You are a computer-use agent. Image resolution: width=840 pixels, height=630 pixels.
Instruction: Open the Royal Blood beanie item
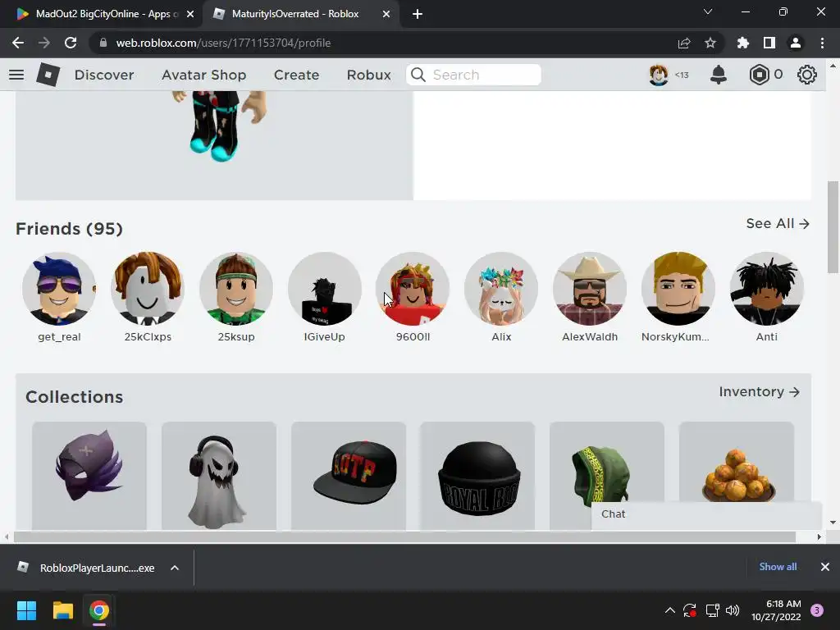click(x=478, y=476)
